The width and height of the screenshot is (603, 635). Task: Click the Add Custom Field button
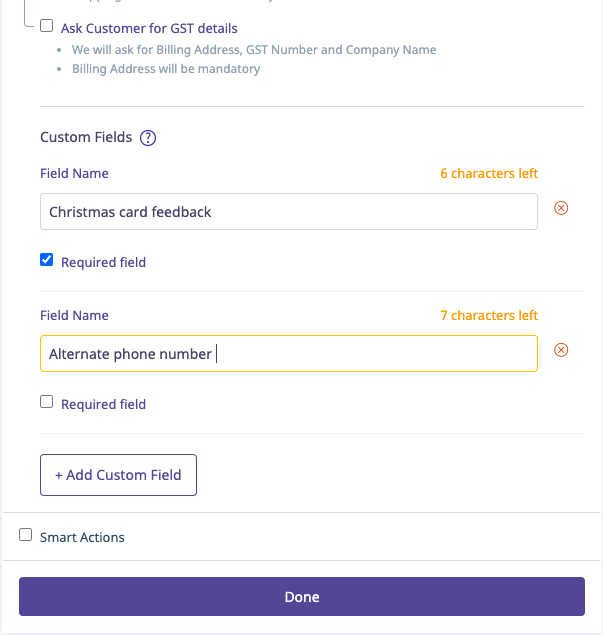(118, 475)
